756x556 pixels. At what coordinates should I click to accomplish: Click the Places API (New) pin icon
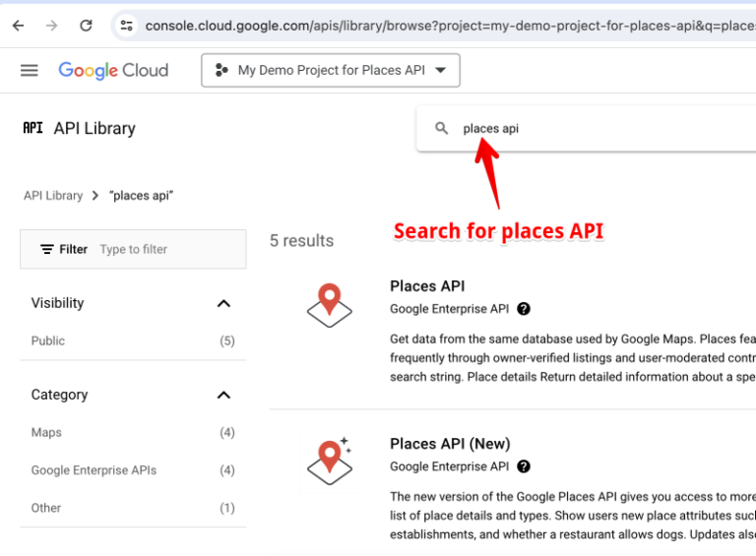point(330,462)
